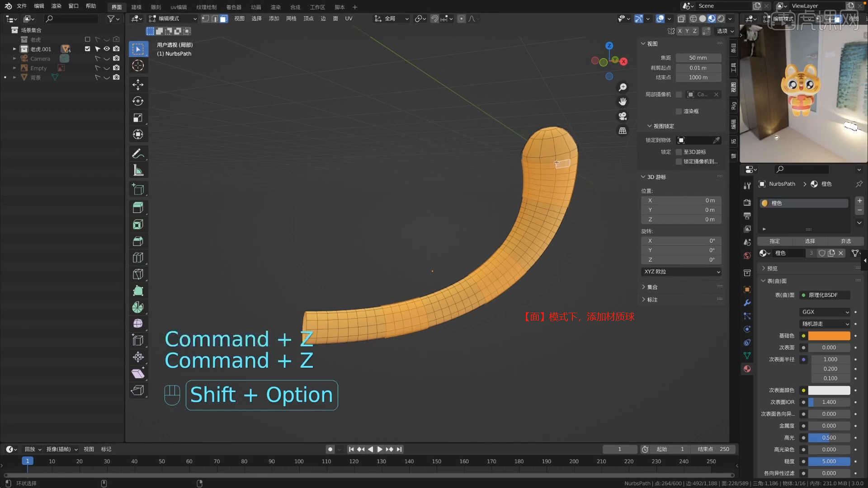Open the 网格 menu in header
Screen dimensions: 868x488
[291, 19]
